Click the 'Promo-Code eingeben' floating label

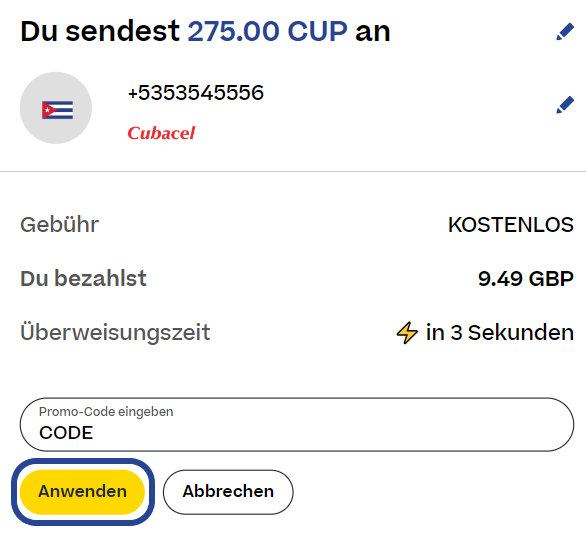pyautogui.click(x=106, y=412)
